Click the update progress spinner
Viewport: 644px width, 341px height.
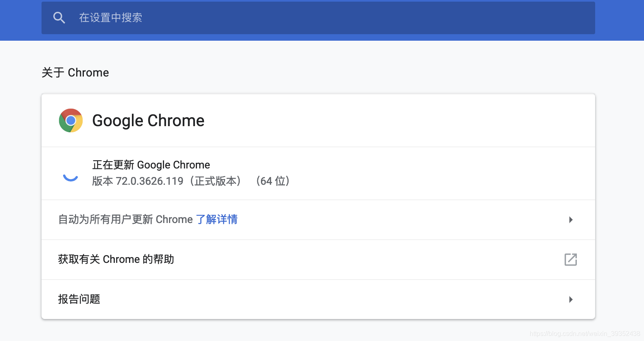(70, 177)
